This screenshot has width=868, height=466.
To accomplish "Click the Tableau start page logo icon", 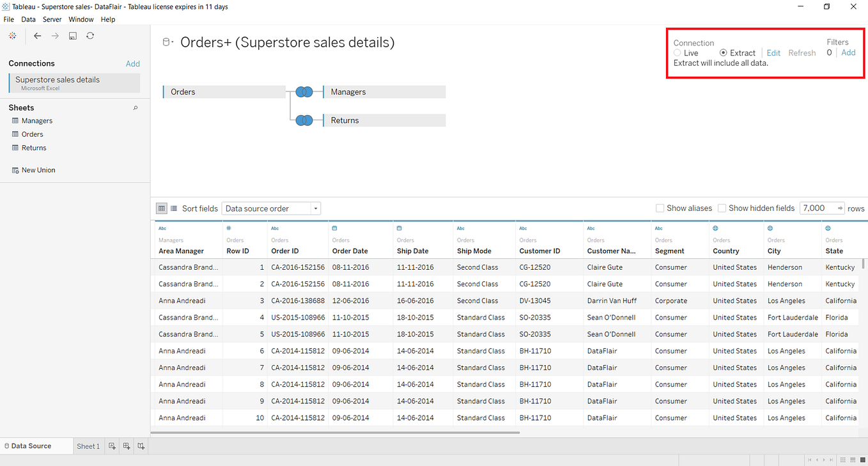I will [12, 36].
